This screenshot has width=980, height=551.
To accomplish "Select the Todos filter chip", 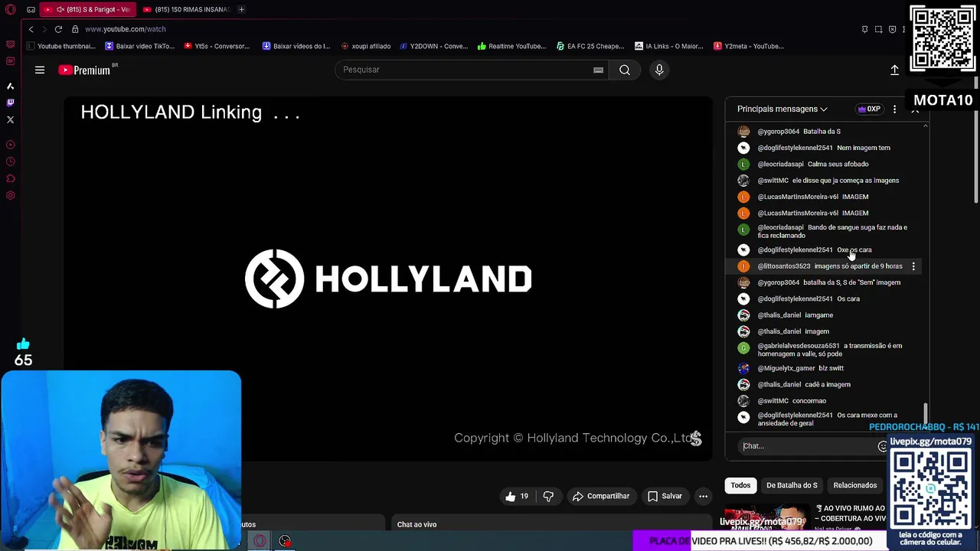I will [740, 485].
